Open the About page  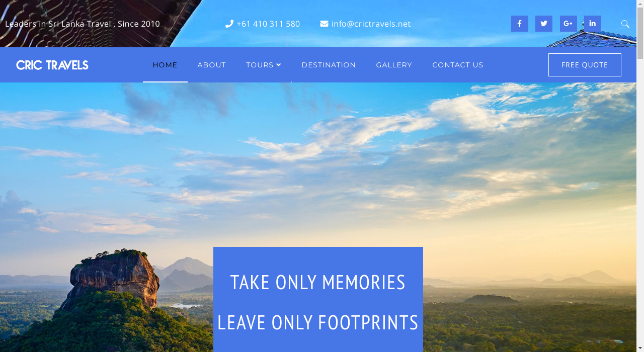212,65
